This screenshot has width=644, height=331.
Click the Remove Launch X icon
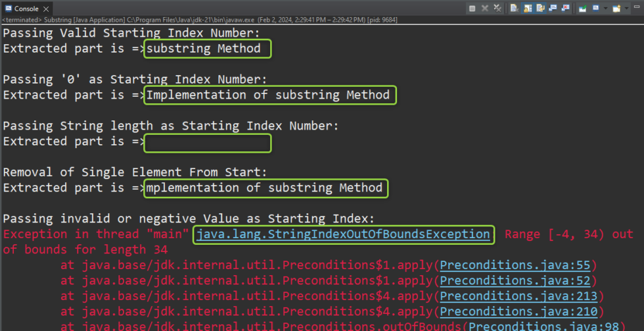coord(485,8)
